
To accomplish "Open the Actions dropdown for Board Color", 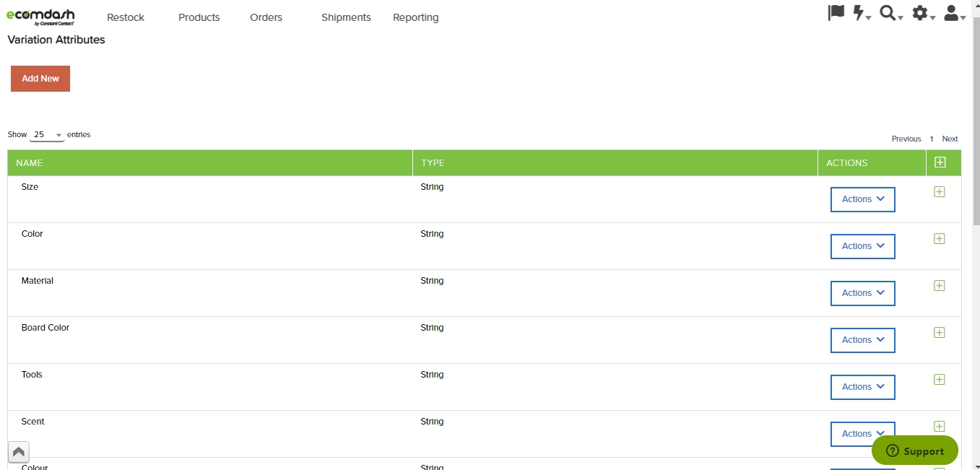I will click(x=862, y=340).
